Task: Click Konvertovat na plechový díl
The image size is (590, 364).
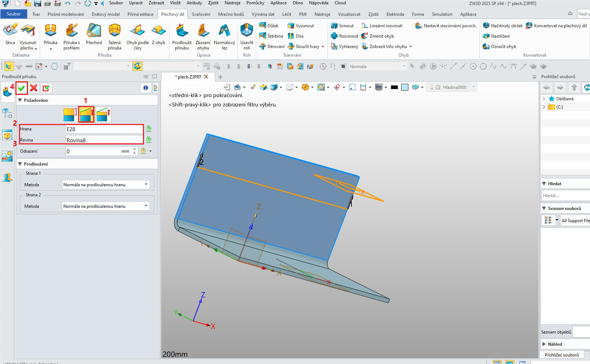Action: [x=556, y=26]
